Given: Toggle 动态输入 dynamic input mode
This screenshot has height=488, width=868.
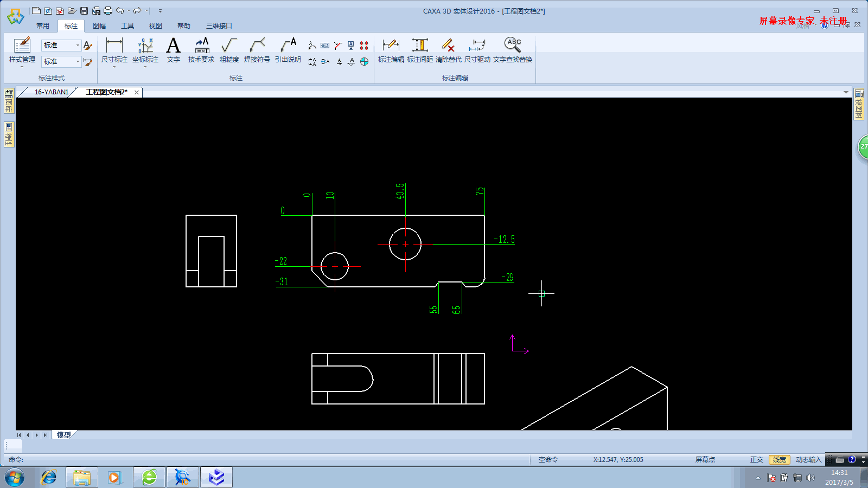Looking at the screenshot, I should pos(808,460).
